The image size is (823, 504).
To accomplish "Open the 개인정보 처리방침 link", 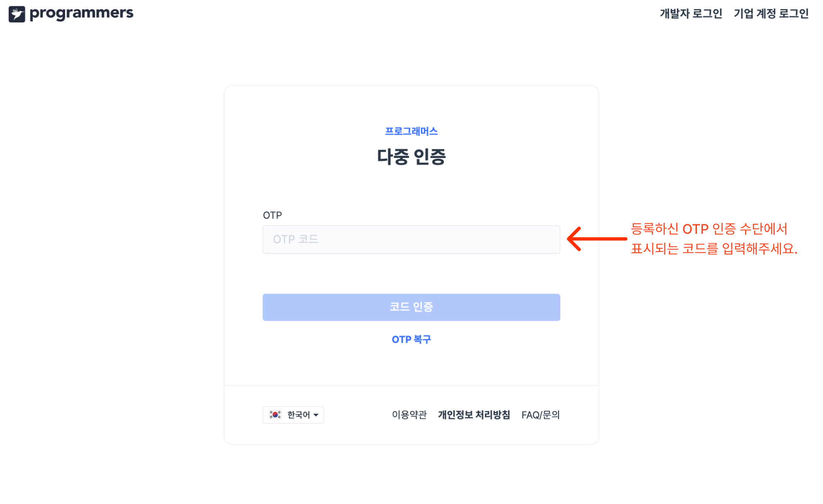I will (474, 415).
